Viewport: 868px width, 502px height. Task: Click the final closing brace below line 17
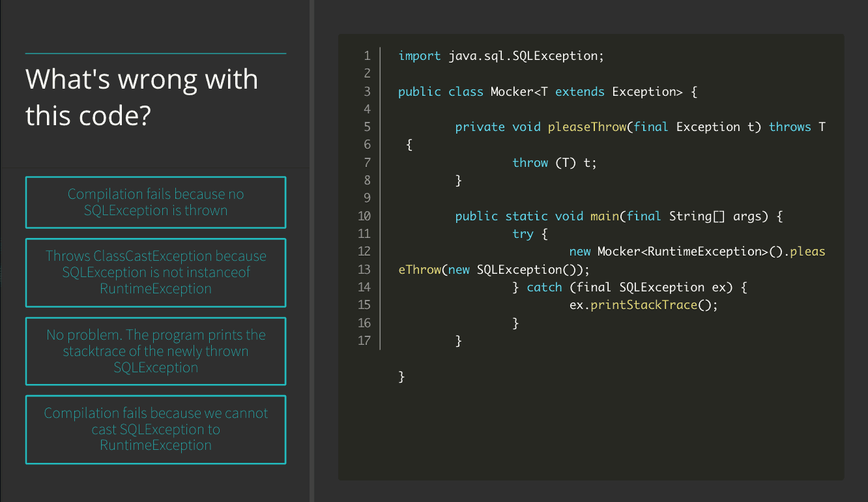point(402,376)
